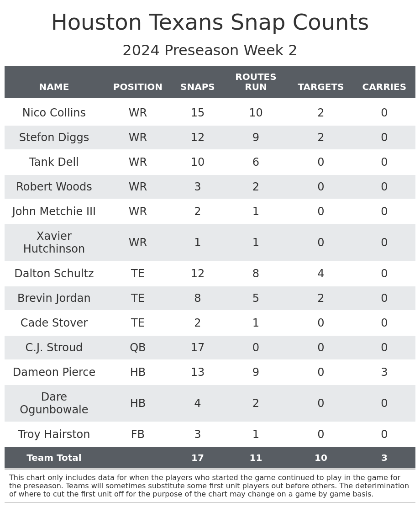Select the Nico Collins name cell
The height and width of the screenshot is (507, 420).
[x=54, y=113]
